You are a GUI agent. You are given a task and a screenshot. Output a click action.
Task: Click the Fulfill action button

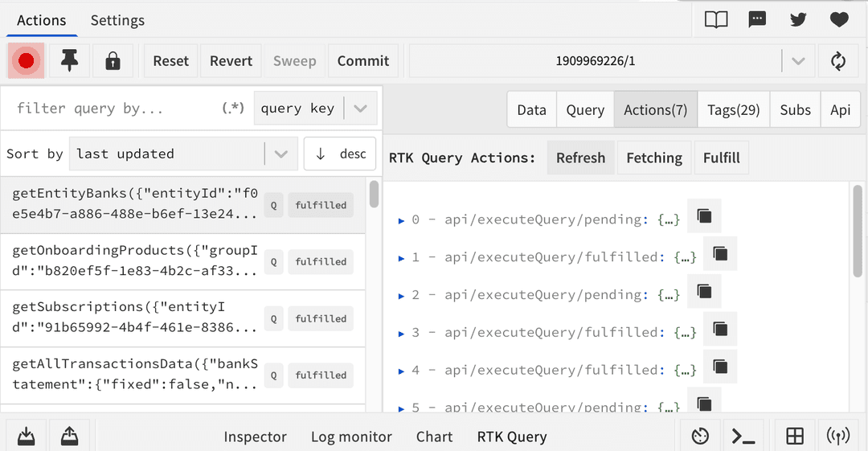721,158
